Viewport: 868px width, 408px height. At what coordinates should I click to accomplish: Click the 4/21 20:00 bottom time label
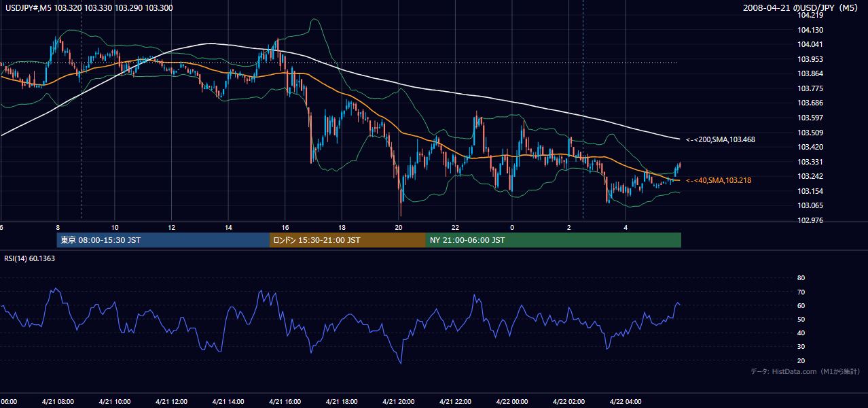click(399, 401)
